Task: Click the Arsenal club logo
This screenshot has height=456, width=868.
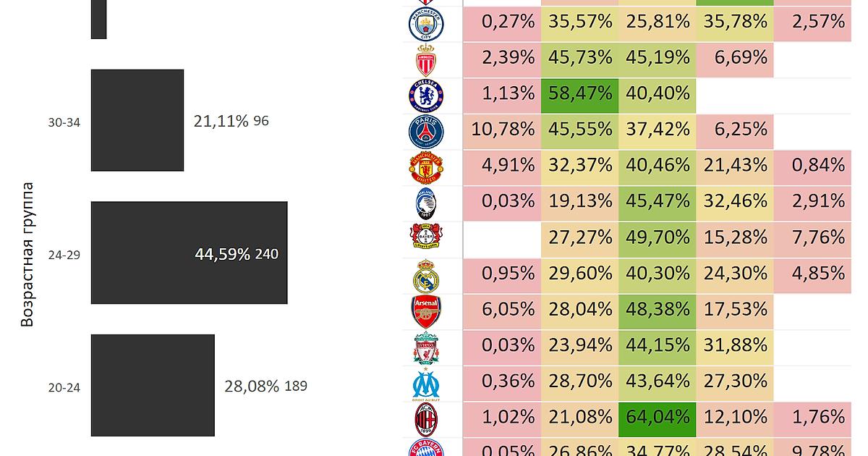Action: point(425,311)
